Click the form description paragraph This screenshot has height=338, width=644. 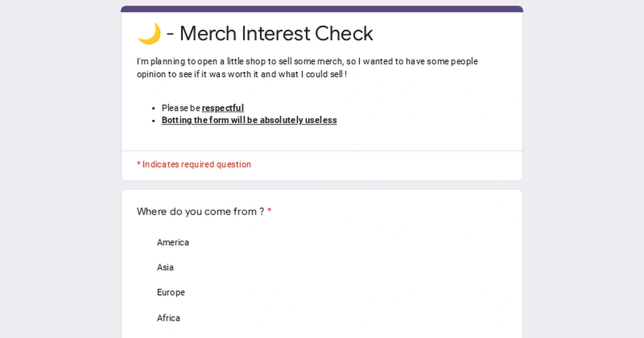306,67
